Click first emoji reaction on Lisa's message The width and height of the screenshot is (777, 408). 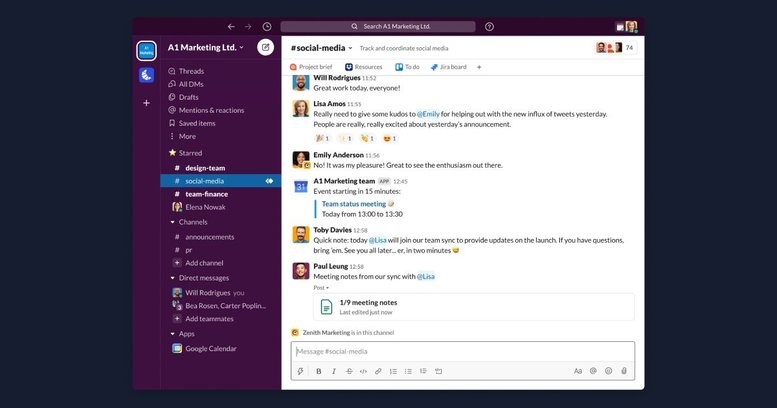[322, 138]
